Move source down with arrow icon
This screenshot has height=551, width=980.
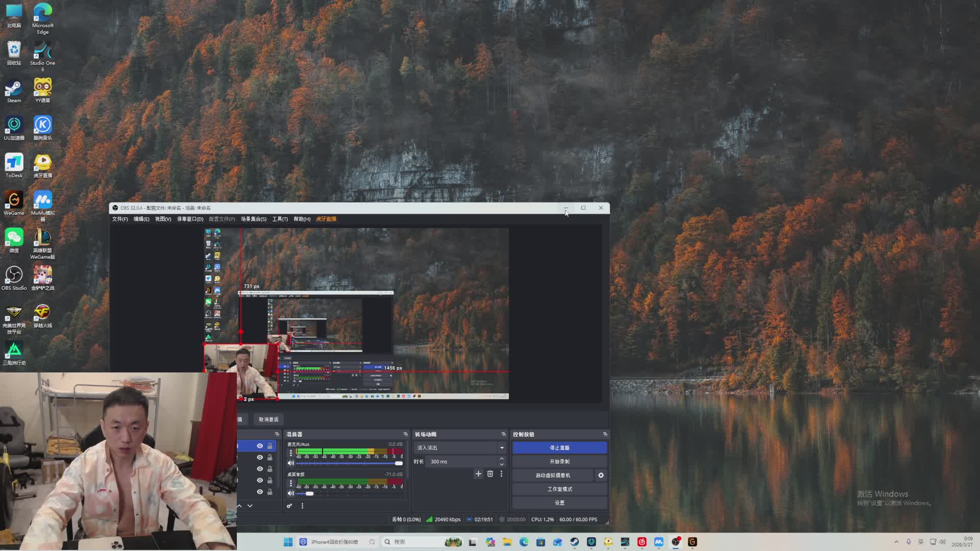point(250,506)
